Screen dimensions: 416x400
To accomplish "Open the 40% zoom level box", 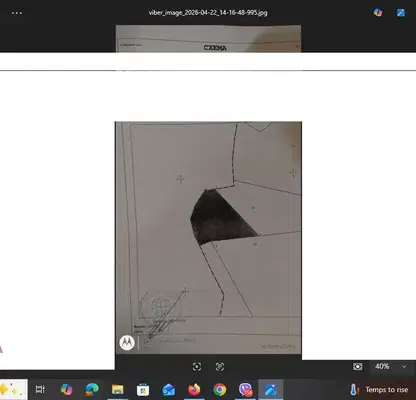I will [x=382, y=366].
